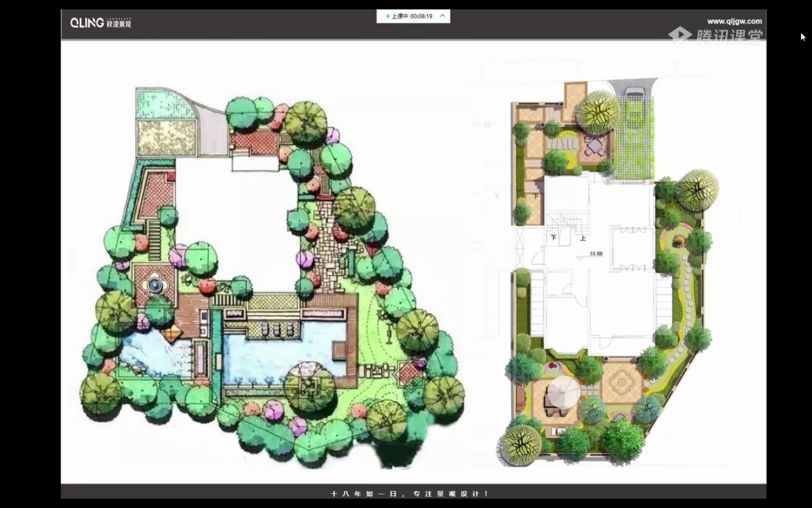This screenshot has width=812, height=508.
Task: Click the QLING 秋凌景观 logo
Action: coord(101,23)
